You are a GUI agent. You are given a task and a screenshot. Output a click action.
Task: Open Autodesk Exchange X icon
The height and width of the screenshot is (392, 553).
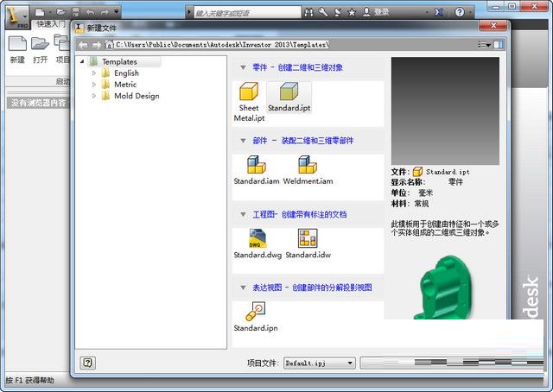pos(438,12)
